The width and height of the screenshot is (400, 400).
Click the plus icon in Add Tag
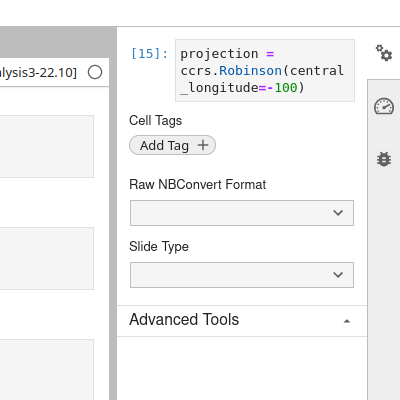(x=203, y=145)
